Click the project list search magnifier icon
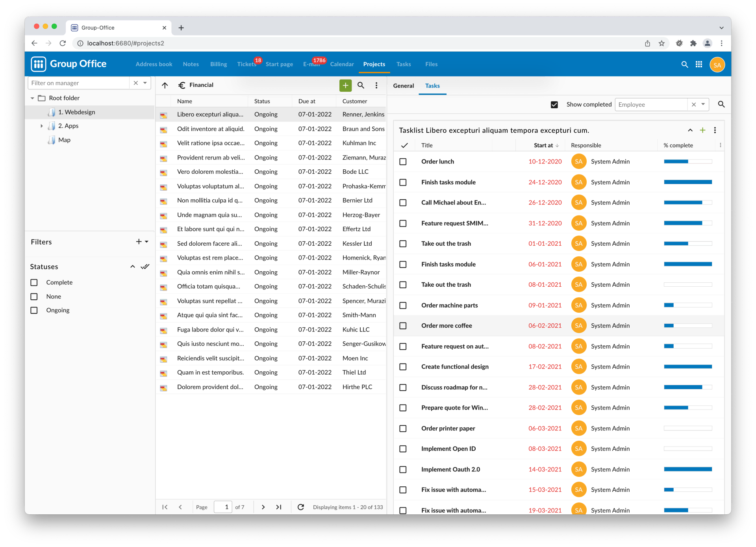 [361, 85]
